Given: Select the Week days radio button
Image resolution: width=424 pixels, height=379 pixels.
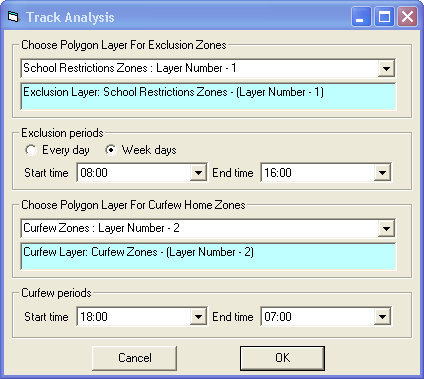Looking at the screenshot, I should pos(111,150).
